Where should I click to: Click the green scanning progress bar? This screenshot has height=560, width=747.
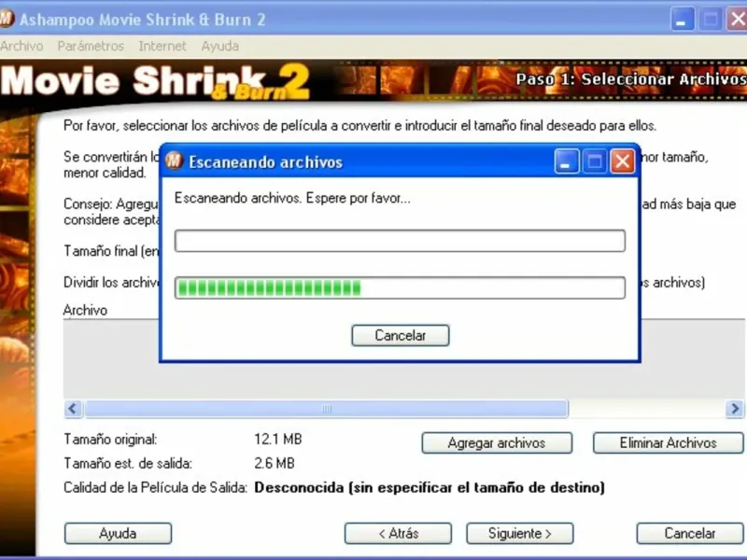400,287
